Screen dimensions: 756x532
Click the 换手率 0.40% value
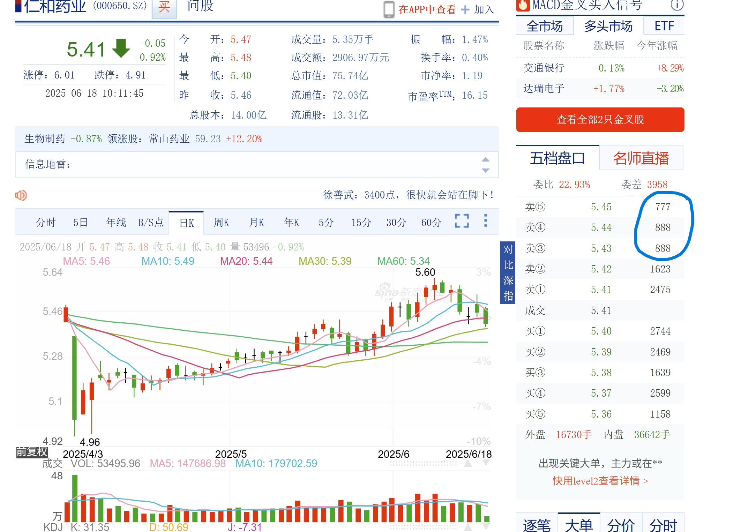coord(475,58)
